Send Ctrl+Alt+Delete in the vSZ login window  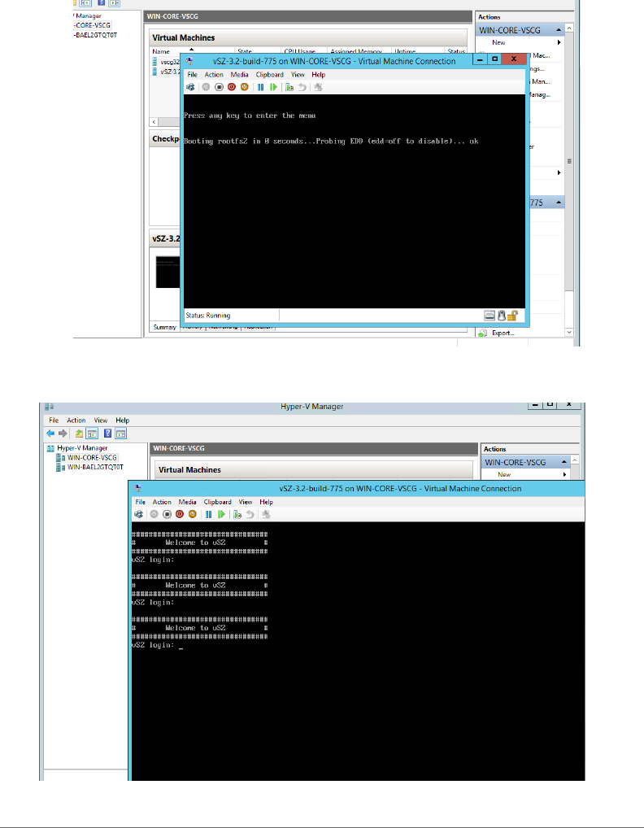click(x=138, y=514)
